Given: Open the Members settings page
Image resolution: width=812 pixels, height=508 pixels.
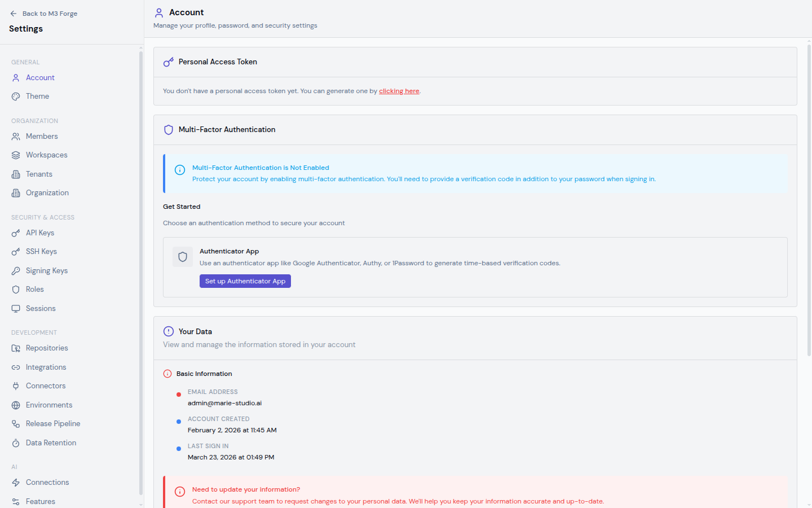Looking at the screenshot, I should pos(42,137).
